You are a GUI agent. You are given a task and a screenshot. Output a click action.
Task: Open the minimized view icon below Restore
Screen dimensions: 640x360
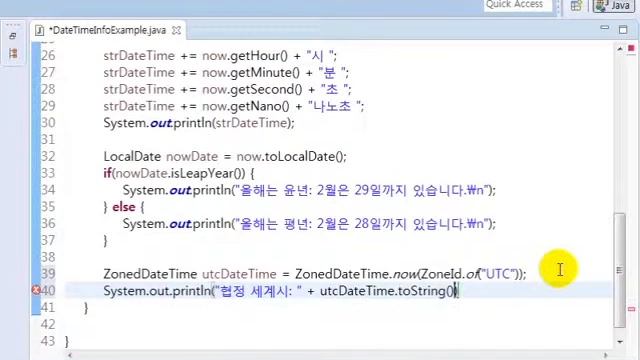tap(13, 53)
